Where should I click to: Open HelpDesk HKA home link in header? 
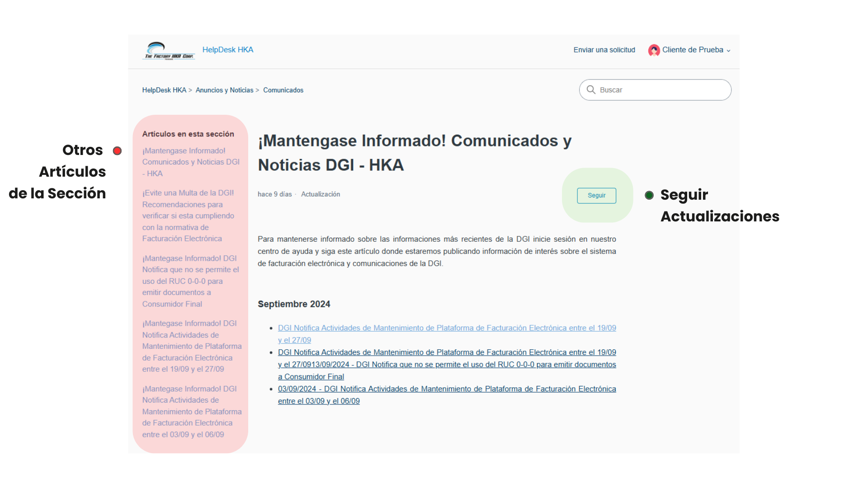[x=228, y=50]
